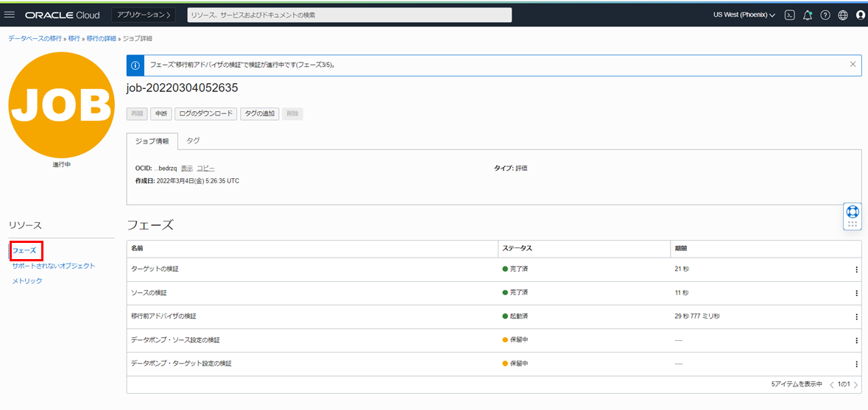Open Cloud Shell developer tools icon
Image resolution: width=868 pixels, height=410 pixels.
789,15
